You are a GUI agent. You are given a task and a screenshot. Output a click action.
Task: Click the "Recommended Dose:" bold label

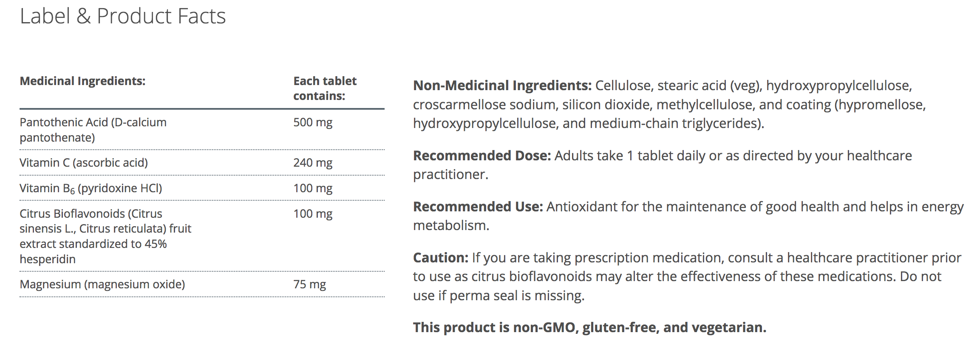tap(482, 156)
